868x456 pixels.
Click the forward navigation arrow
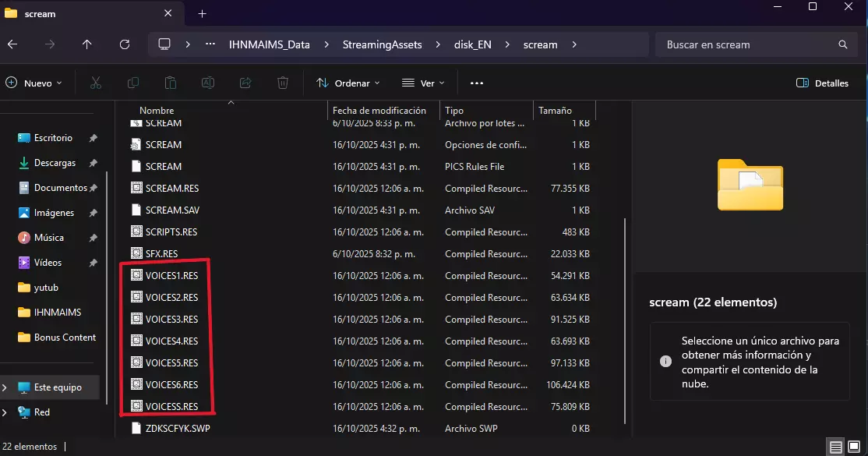(x=50, y=44)
